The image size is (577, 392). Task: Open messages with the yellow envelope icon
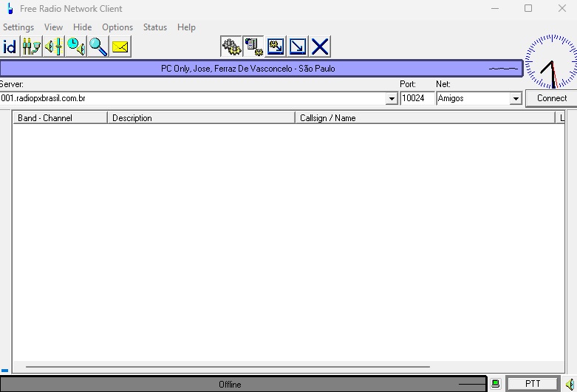click(x=120, y=47)
